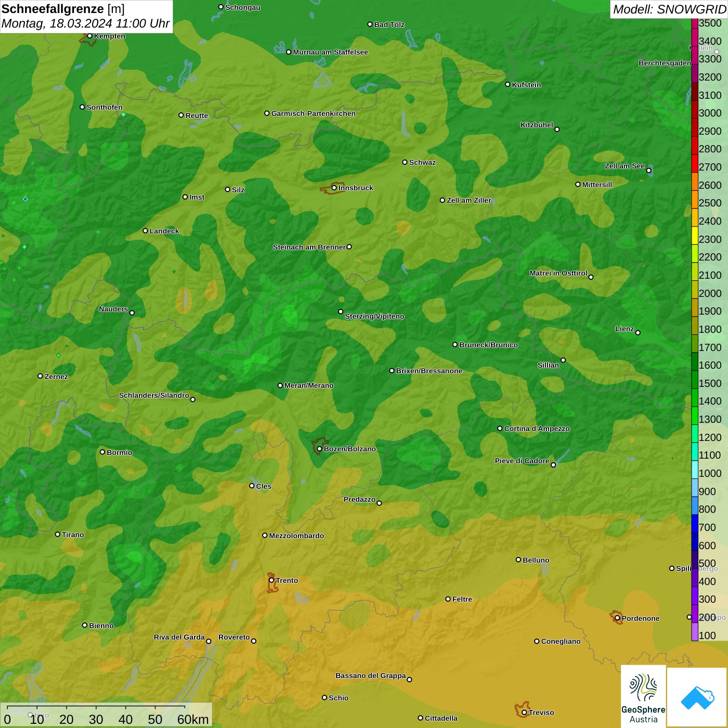This screenshot has width=728, height=728.
Task: Pick the blue 700 legend color swatch
Action: point(695,524)
